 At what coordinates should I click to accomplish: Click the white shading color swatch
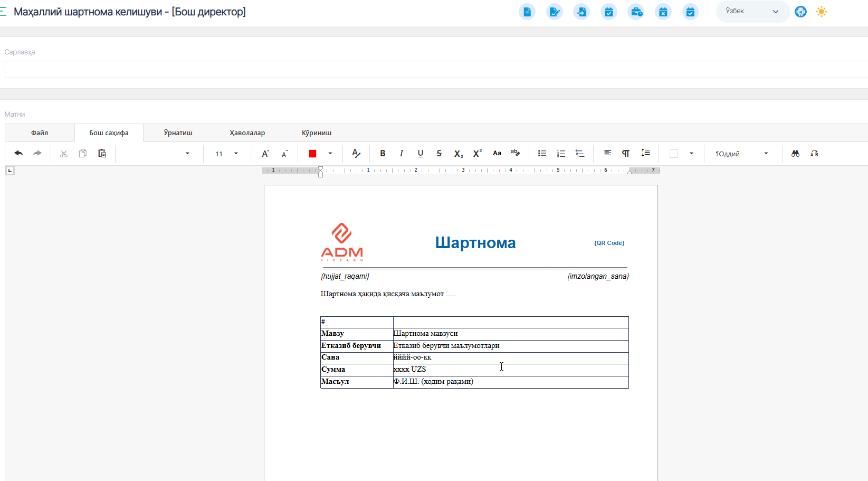pos(674,154)
